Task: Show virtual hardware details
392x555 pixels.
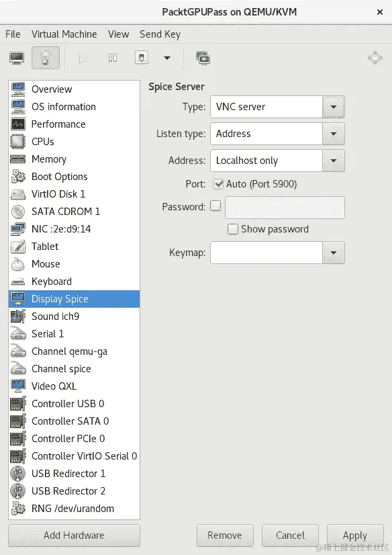Action: (x=44, y=58)
